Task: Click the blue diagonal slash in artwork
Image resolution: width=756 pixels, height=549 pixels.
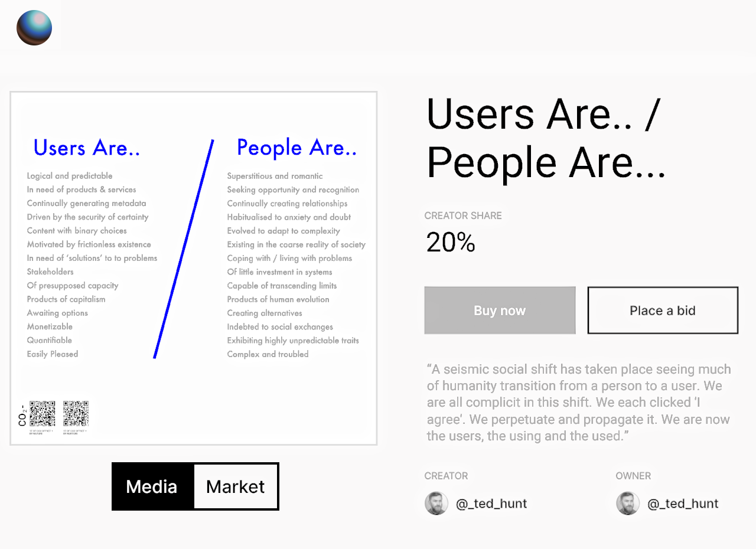Action: point(184,249)
